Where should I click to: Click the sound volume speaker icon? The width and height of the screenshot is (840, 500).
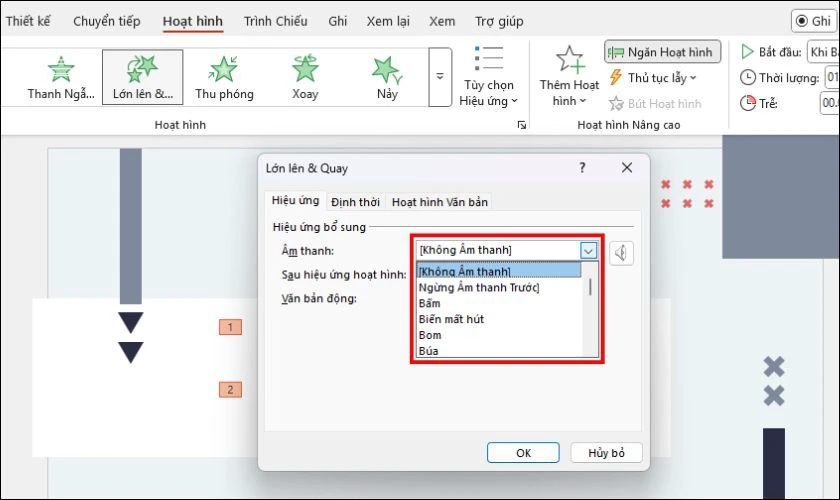click(621, 253)
